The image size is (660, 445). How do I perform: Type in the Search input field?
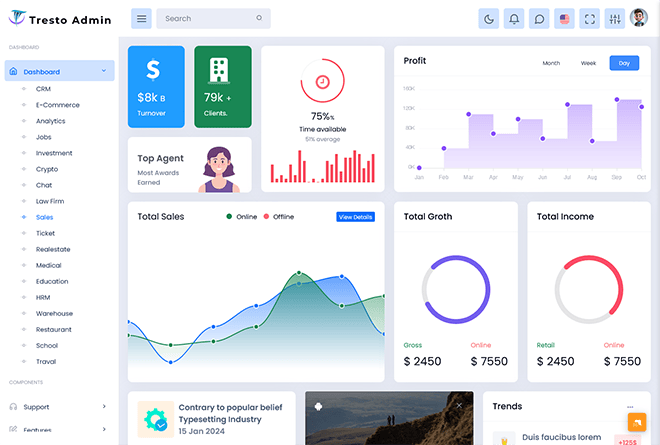coord(205,18)
